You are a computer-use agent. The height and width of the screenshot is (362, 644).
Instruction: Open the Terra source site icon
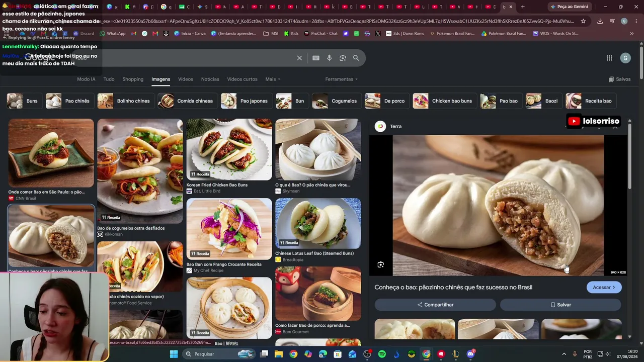[x=380, y=126]
